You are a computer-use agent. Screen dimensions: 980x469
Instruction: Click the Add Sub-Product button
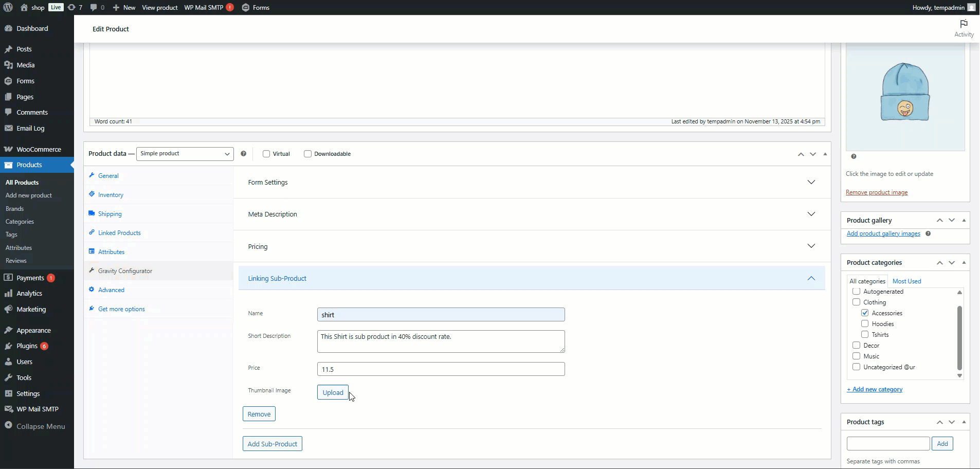(x=272, y=444)
